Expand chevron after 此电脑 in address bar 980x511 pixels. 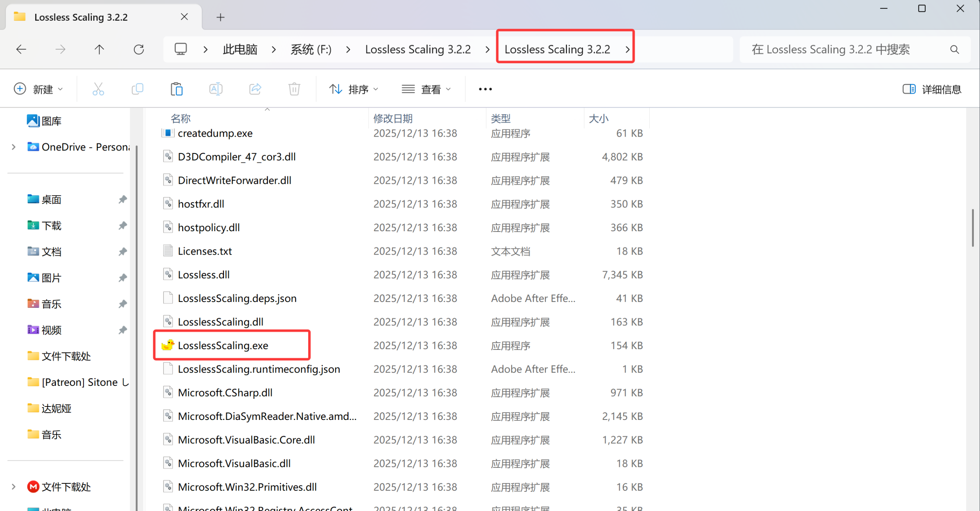pyautogui.click(x=274, y=49)
